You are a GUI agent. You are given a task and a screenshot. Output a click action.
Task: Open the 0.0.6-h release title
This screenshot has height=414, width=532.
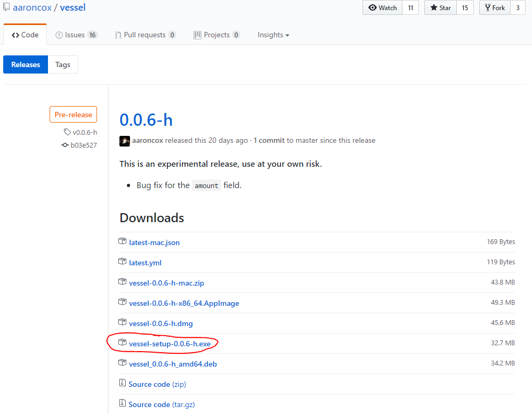pyautogui.click(x=146, y=120)
